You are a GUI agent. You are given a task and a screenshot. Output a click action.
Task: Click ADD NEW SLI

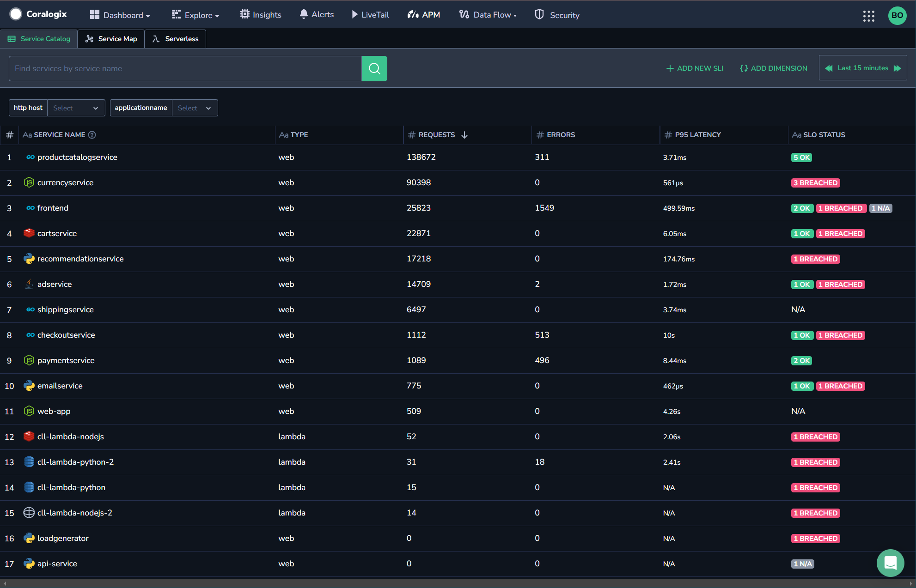click(695, 68)
